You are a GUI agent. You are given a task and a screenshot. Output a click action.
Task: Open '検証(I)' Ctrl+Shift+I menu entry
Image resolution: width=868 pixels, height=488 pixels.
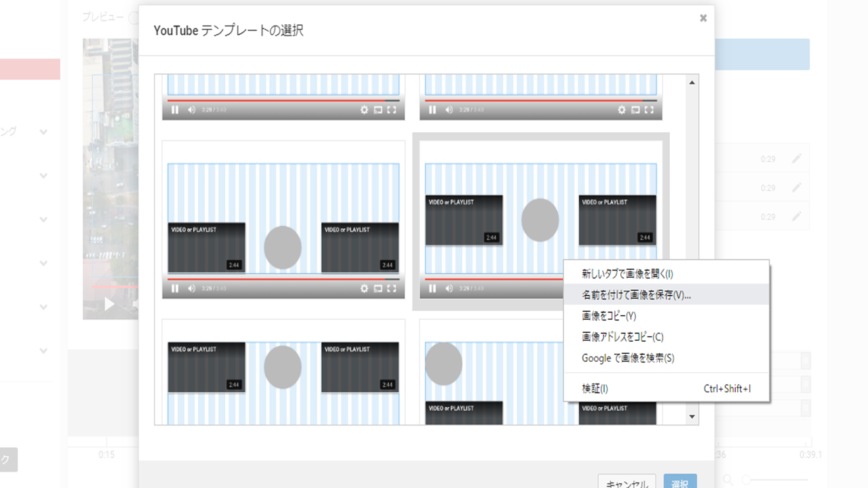(667, 389)
